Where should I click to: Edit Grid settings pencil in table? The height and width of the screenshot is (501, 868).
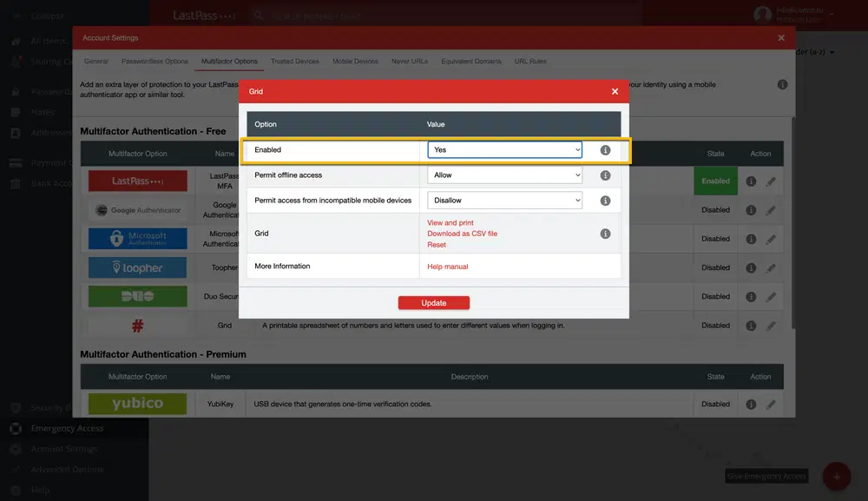click(771, 326)
